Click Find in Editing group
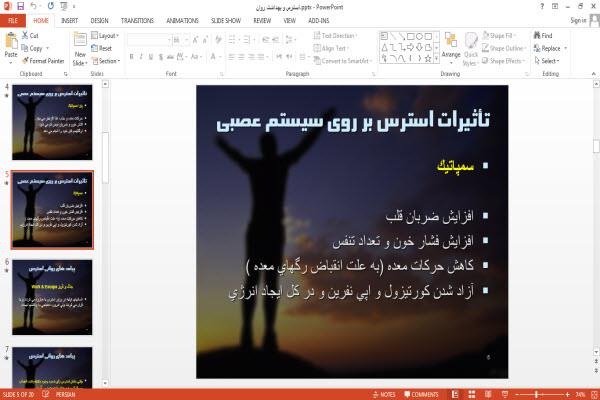 coord(543,36)
